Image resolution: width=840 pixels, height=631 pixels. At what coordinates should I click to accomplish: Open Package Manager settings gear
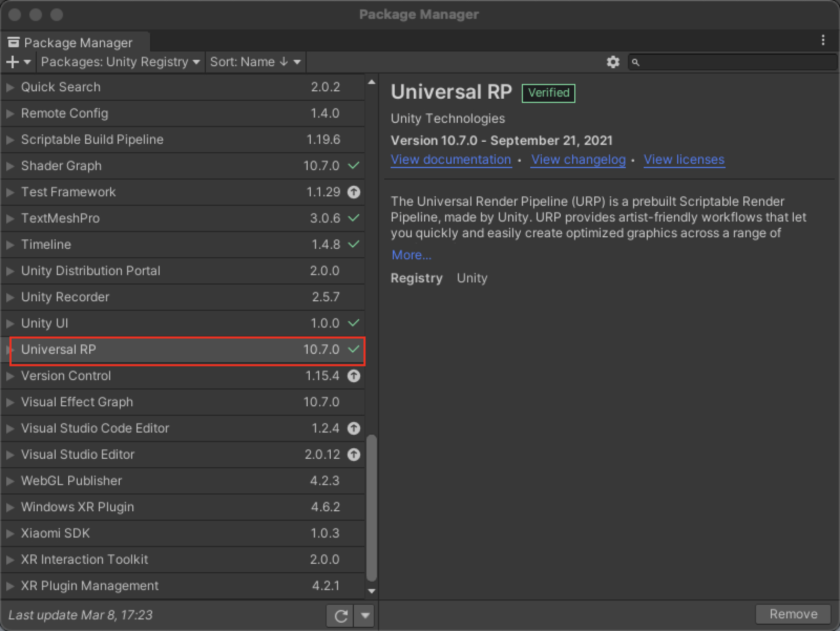click(x=613, y=62)
